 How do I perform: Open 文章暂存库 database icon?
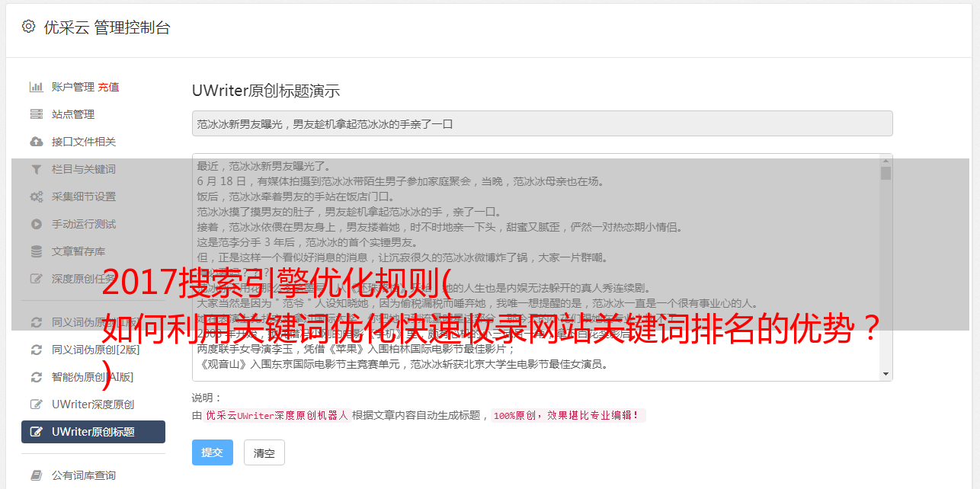(36, 251)
